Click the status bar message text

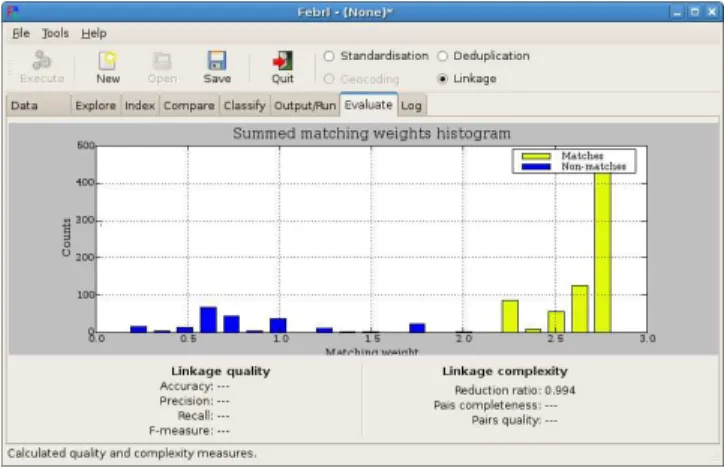(x=132, y=453)
